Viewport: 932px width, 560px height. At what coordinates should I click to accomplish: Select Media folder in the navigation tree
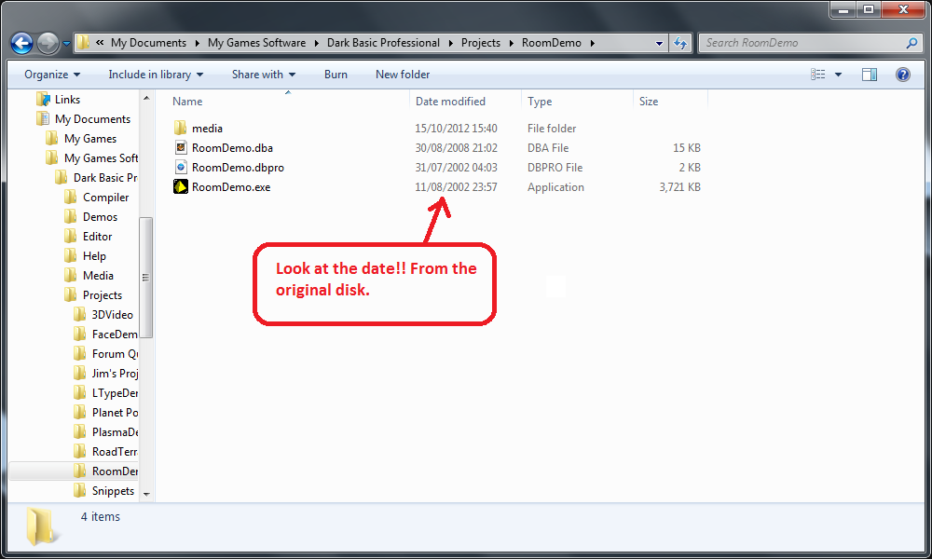98,276
